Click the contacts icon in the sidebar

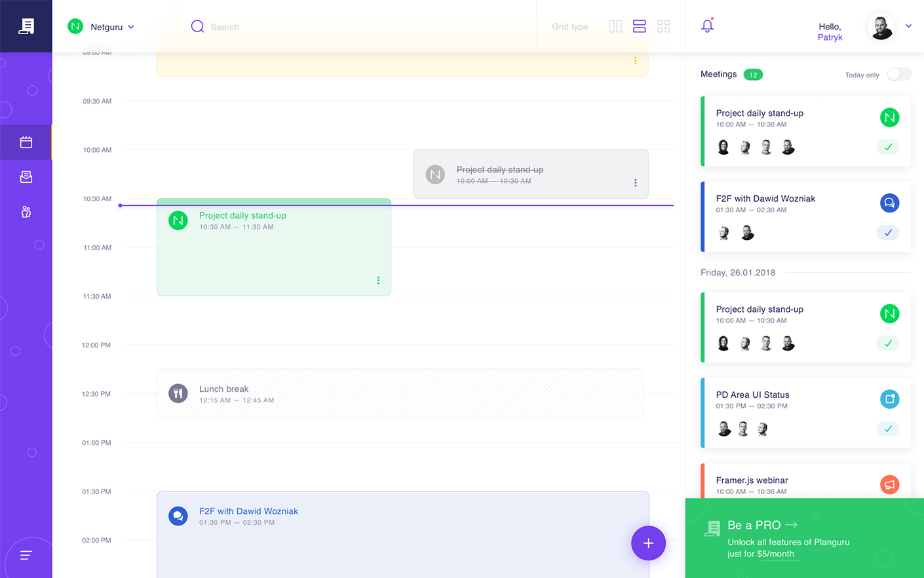(26, 211)
